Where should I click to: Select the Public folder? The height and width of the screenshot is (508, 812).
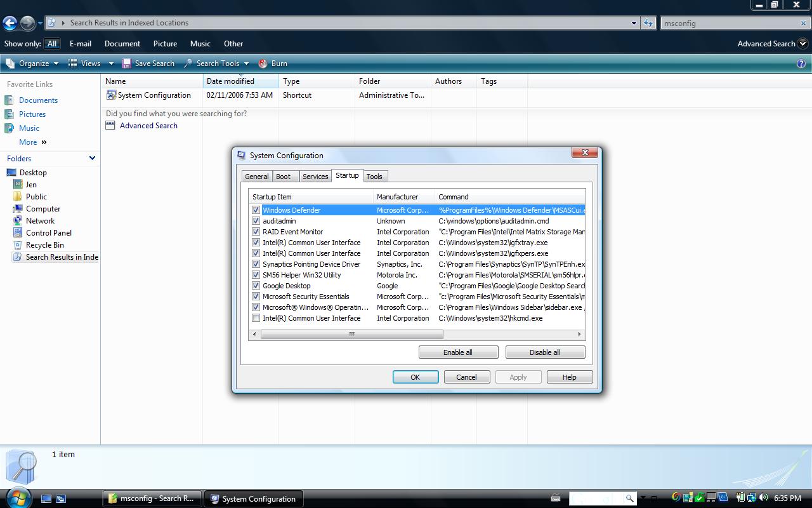(x=36, y=197)
